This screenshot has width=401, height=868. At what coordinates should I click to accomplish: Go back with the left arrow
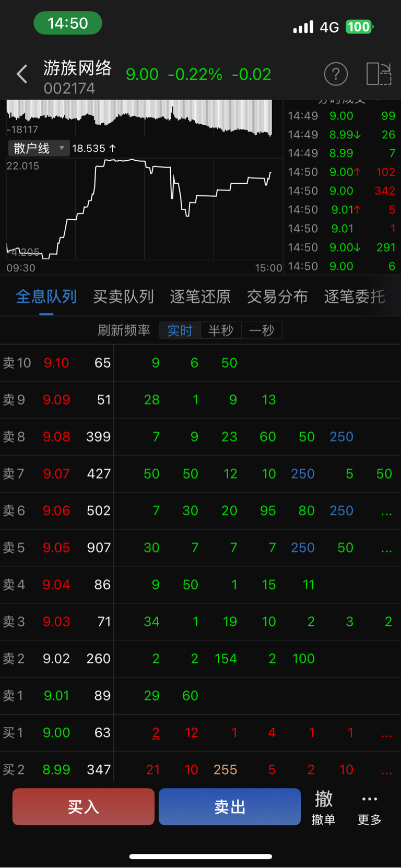(22, 74)
